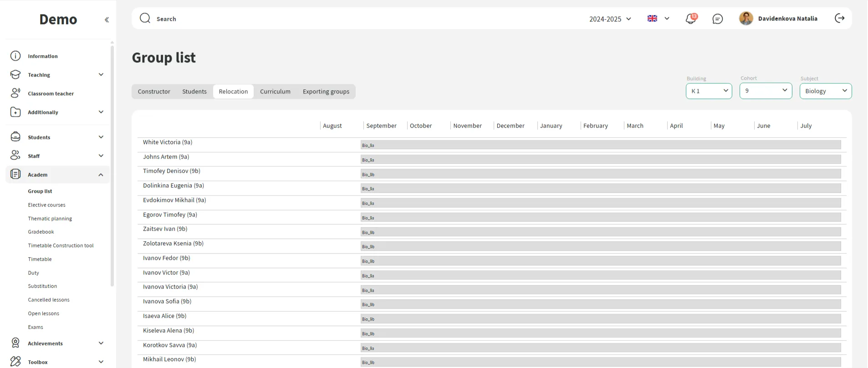The image size is (868, 368).
Task: Open Information via its sidebar icon
Action: click(x=15, y=56)
